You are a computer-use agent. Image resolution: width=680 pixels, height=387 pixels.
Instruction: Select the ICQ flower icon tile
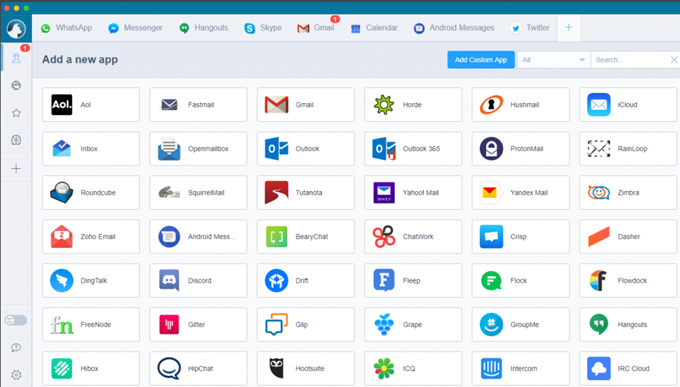pos(413,368)
